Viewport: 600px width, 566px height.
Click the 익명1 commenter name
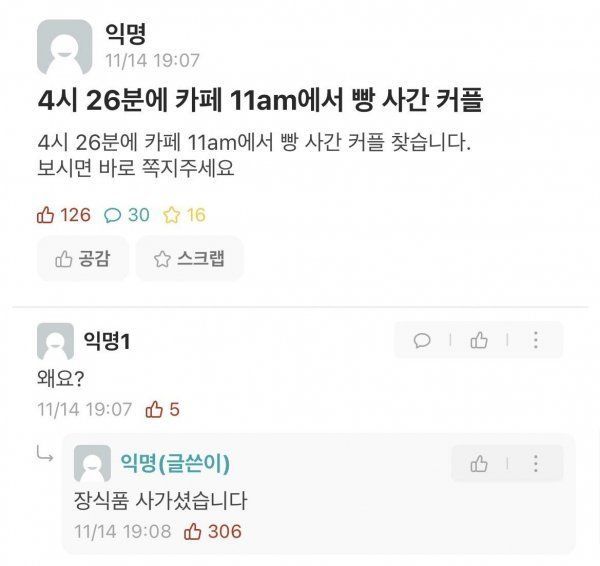[107, 341]
